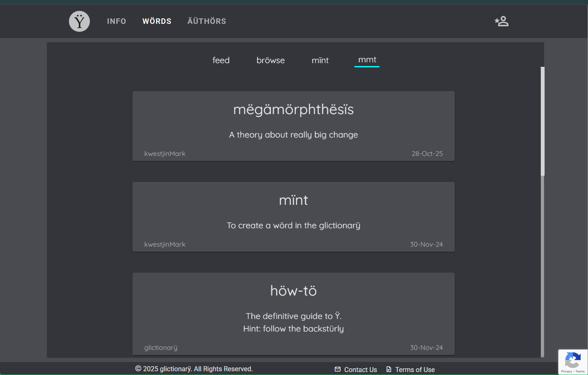Select the mmt tab
This screenshot has width=588, height=375.
tap(367, 60)
